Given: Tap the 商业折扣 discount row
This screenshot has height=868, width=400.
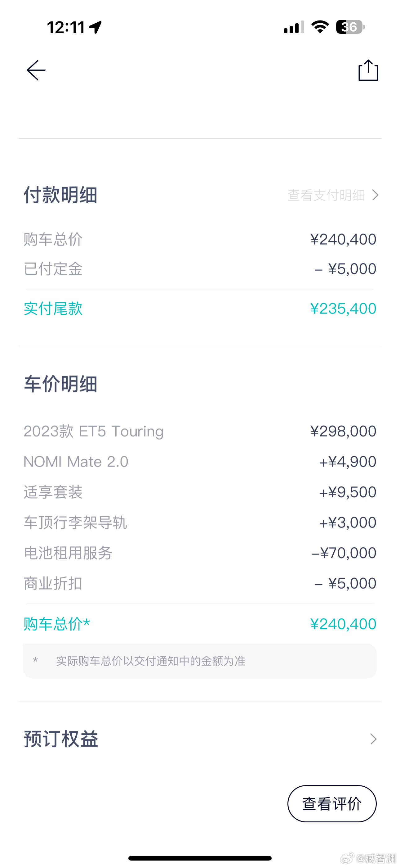Looking at the screenshot, I should [200, 583].
